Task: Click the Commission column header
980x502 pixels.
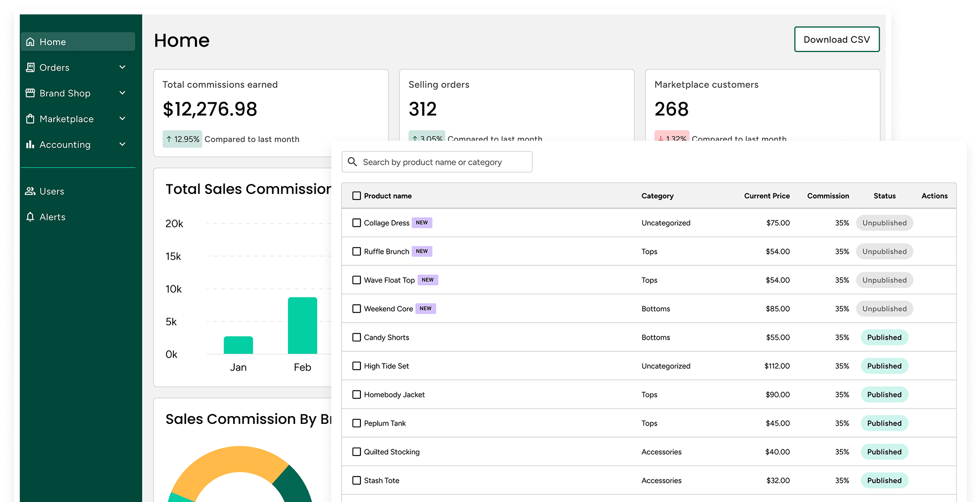Action: [x=828, y=196]
